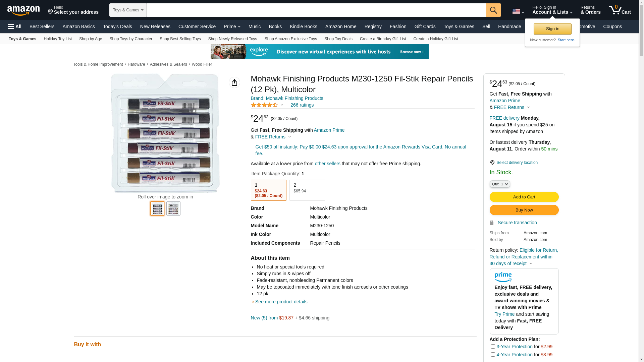Screen dimensions: 644x362
Task: Select the second product thumbnail image
Action: 173,208
